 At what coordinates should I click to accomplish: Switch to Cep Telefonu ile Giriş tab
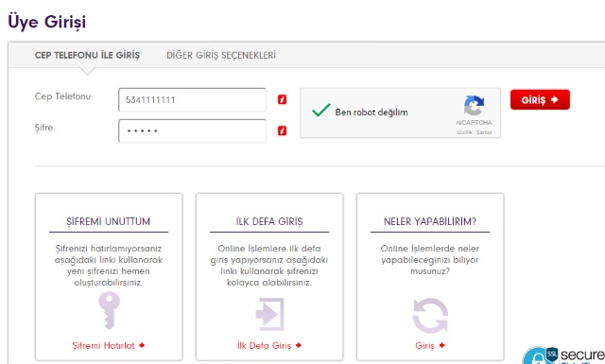(x=87, y=55)
